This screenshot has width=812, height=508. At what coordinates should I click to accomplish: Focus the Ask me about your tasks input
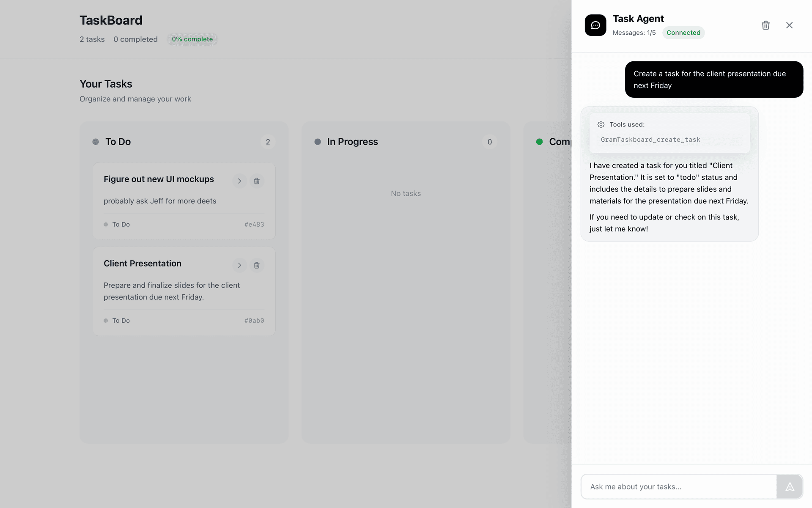pos(677,486)
